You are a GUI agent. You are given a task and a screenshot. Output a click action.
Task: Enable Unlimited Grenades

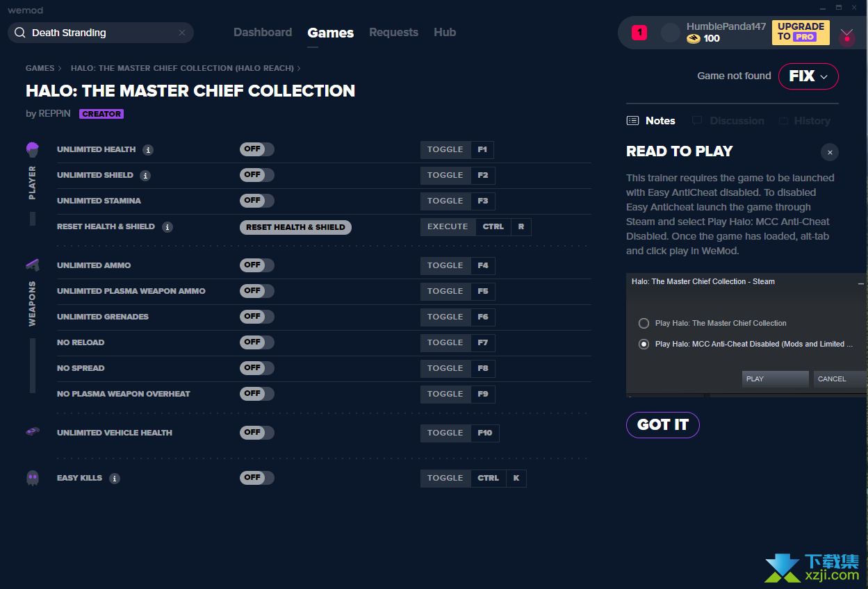pyautogui.click(x=257, y=317)
